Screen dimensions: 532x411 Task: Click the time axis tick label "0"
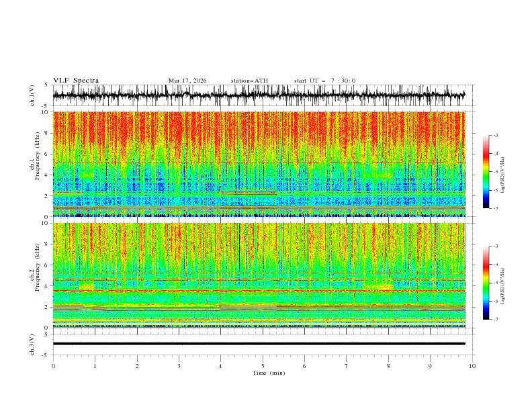click(53, 366)
